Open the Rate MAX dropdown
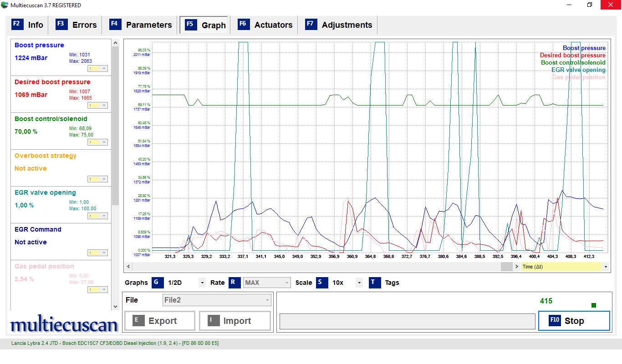Viewport: 622px width, 364px height. (267, 283)
